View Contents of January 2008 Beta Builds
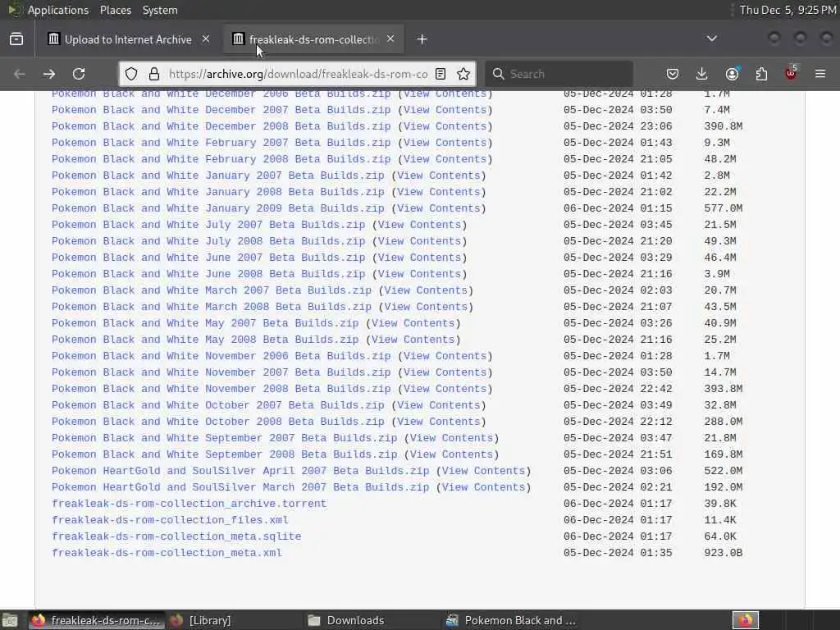Image resolution: width=840 pixels, height=630 pixels. pyautogui.click(x=439, y=192)
